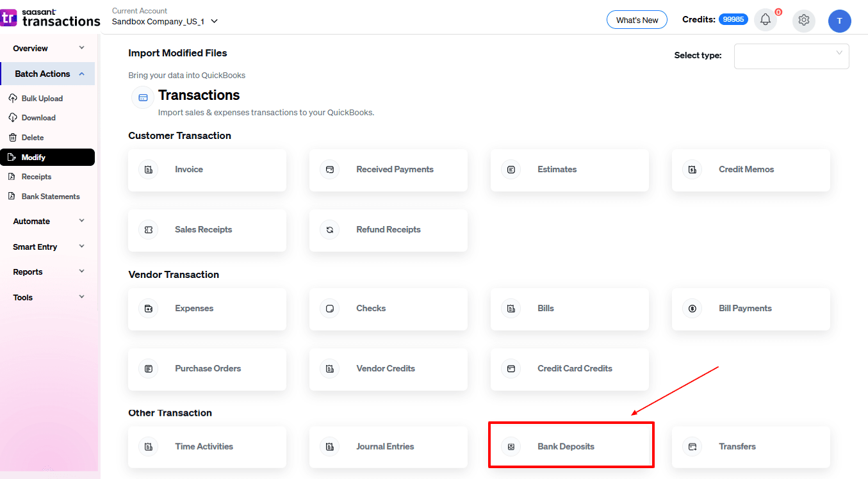The width and height of the screenshot is (868, 479).
Task: Click the user avatar icon
Action: [x=839, y=20]
